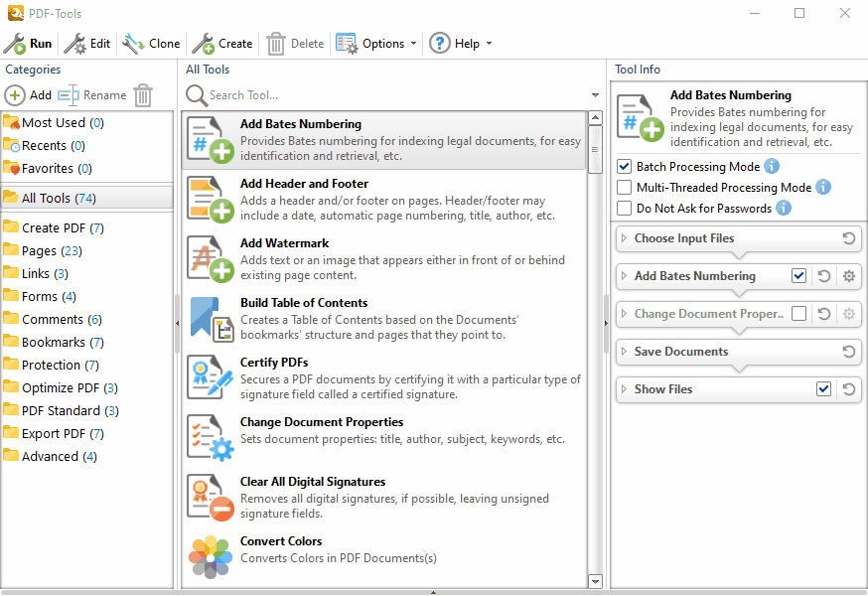This screenshot has width=868, height=596.
Task: Open the Add Bates Numbering settings gear
Action: [x=848, y=276]
